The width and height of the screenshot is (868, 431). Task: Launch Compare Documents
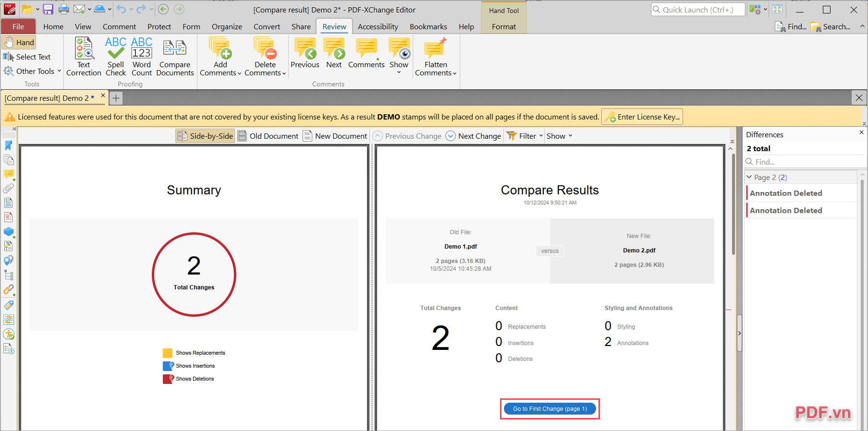click(x=175, y=57)
